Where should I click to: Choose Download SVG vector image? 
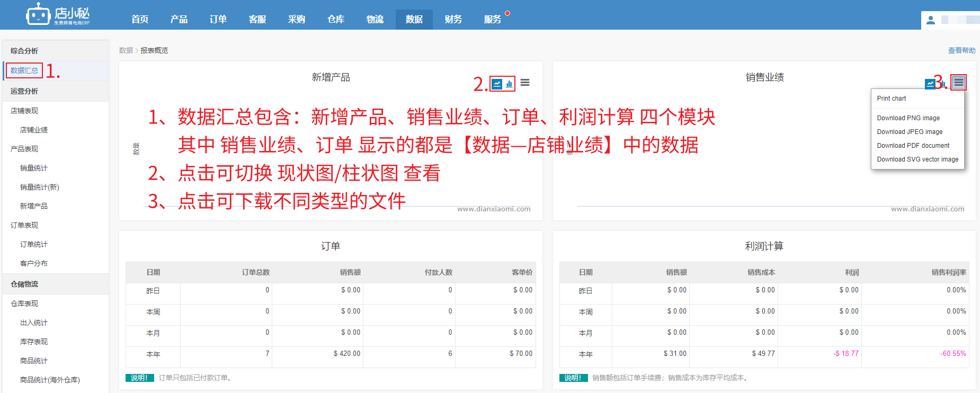coord(917,159)
